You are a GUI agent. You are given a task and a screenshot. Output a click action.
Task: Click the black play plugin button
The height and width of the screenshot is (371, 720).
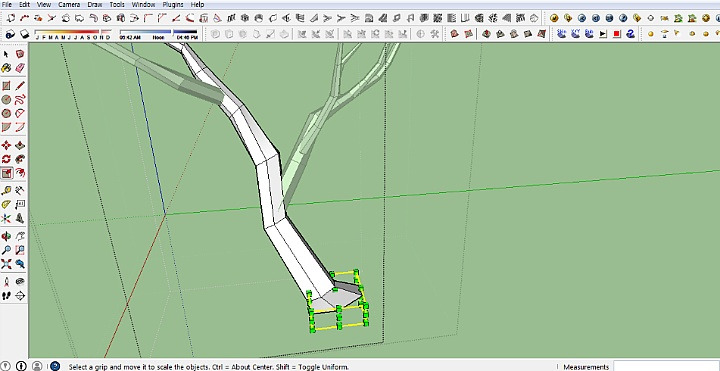(x=603, y=34)
